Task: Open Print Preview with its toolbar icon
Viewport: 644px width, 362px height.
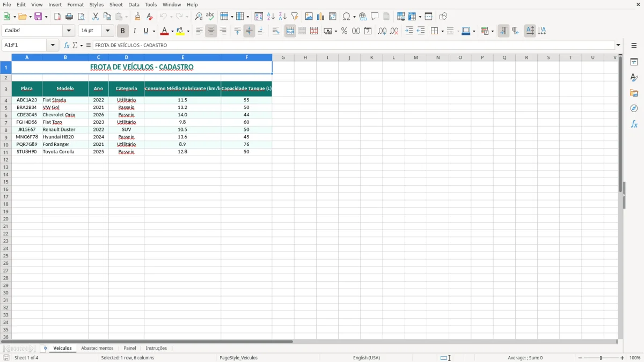Action: click(81, 17)
